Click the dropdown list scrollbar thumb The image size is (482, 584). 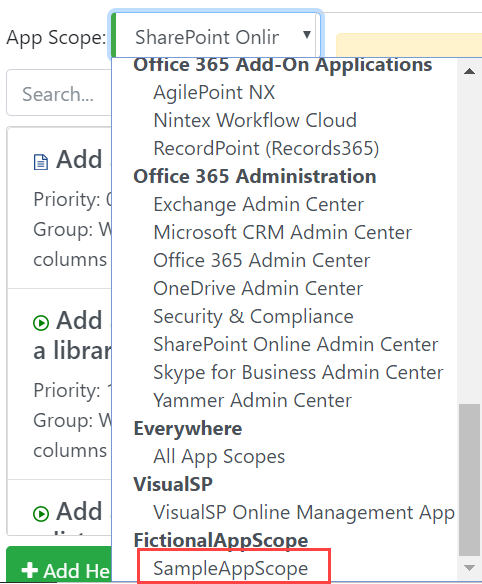469,480
